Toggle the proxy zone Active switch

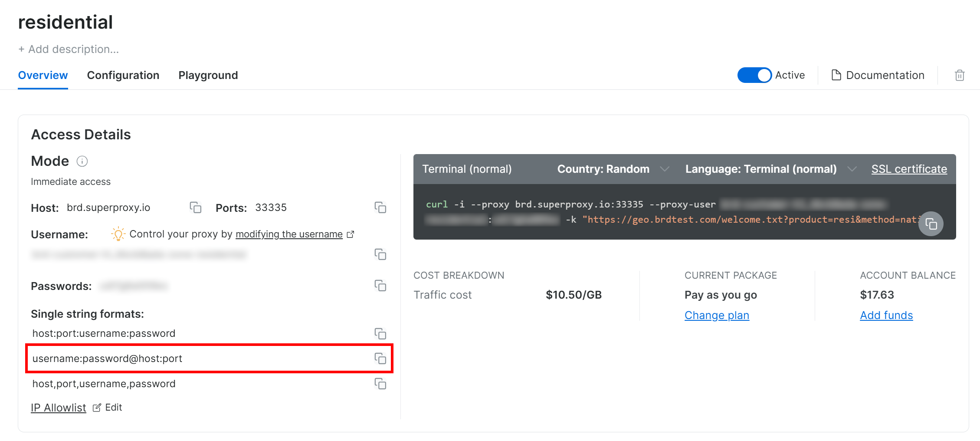[754, 75]
